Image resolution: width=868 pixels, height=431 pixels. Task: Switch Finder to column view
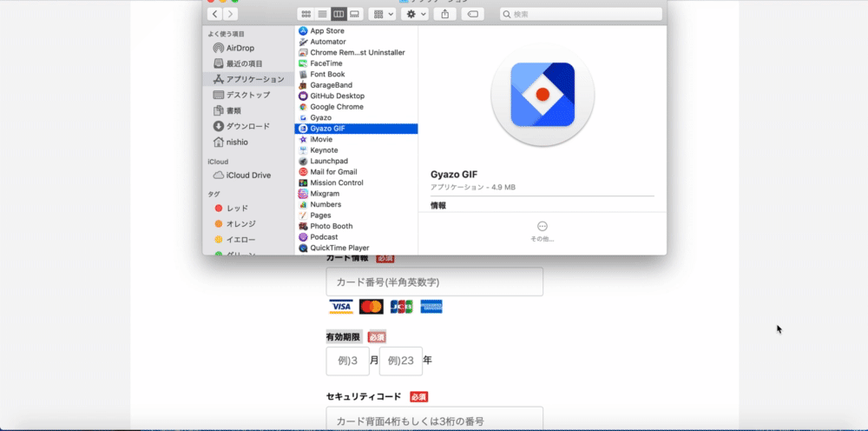pyautogui.click(x=339, y=14)
